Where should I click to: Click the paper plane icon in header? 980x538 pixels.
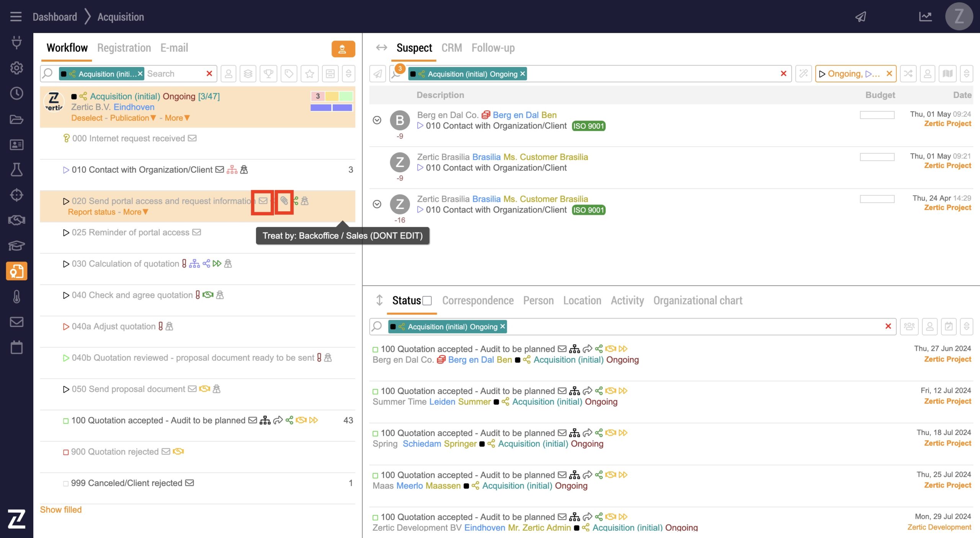point(861,17)
